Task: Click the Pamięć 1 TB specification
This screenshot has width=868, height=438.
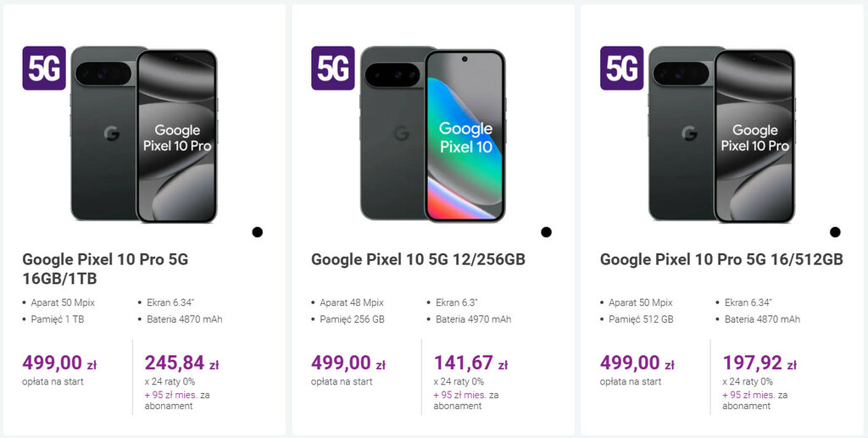Action: pos(58,319)
